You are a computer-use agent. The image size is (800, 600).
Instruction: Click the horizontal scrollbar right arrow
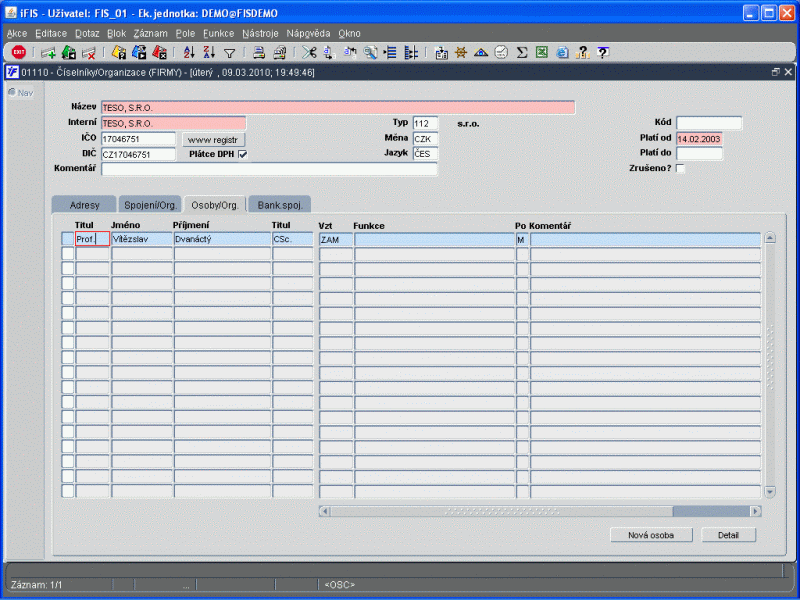tap(756, 511)
